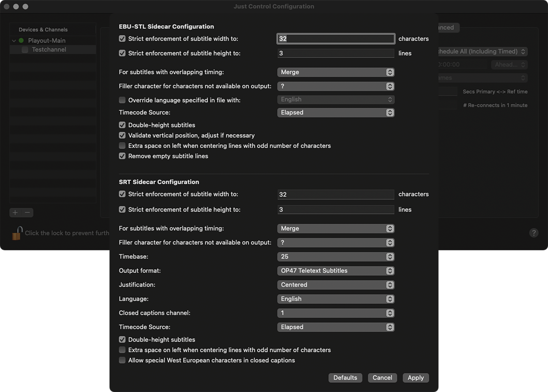Click the SRT Timebase stepper arrows

pos(390,257)
